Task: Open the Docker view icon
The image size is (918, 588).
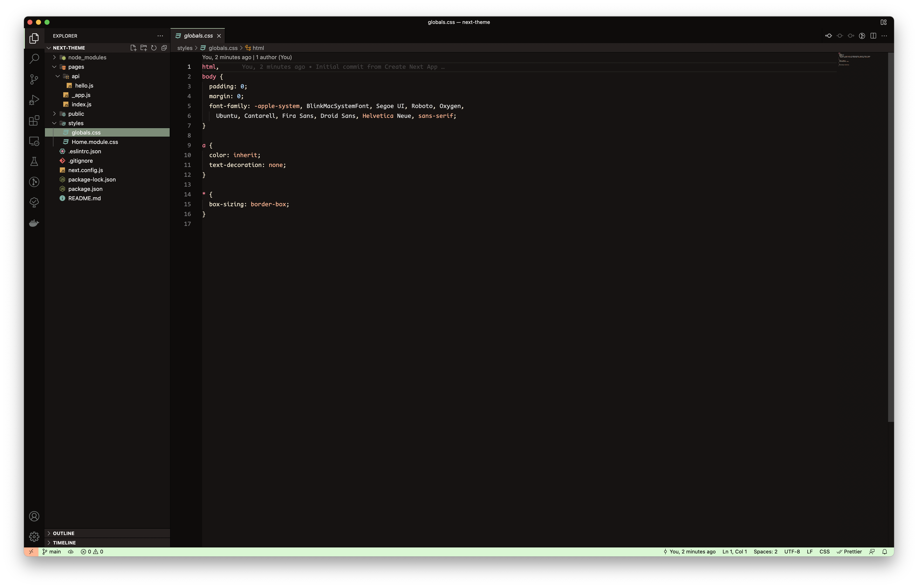Action: (x=34, y=223)
